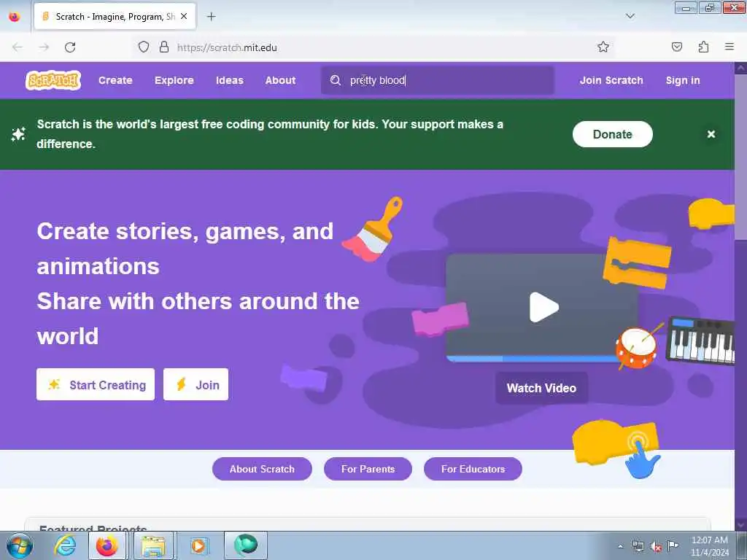Close the Scratch browser tab
Image resolution: width=747 pixels, height=560 pixels.
tap(184, 16)
